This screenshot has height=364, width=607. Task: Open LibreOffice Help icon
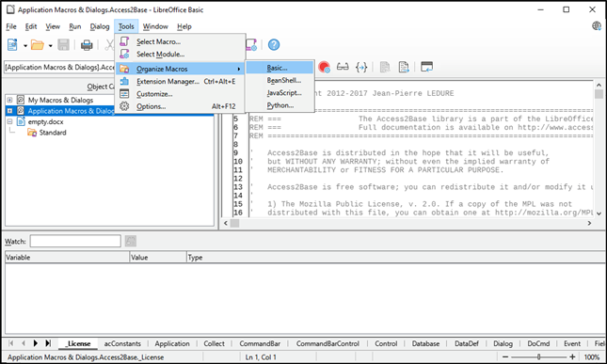point(274,45)
